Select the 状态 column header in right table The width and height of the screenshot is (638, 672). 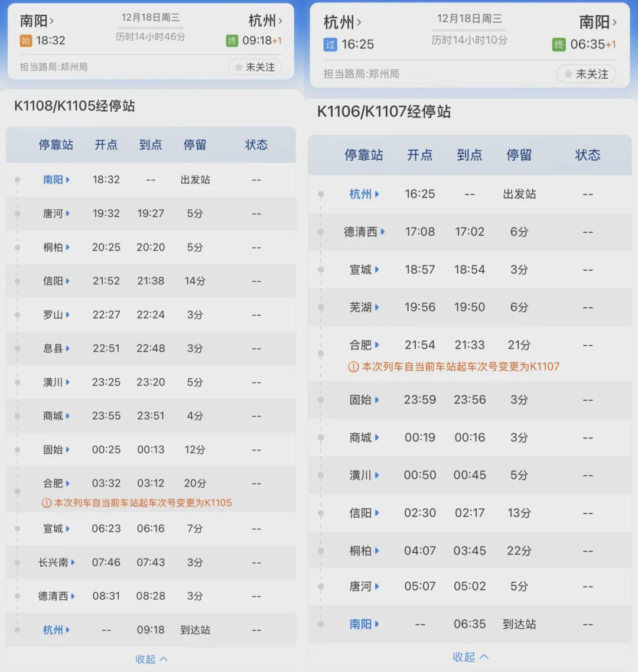(587, 155)
